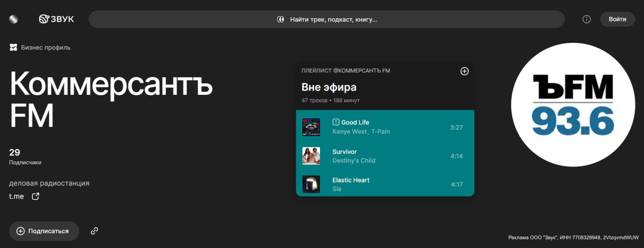Click the 29 Подписчики counter
The height and width of the screenshot is (248, 644).
tap(25, 156)
